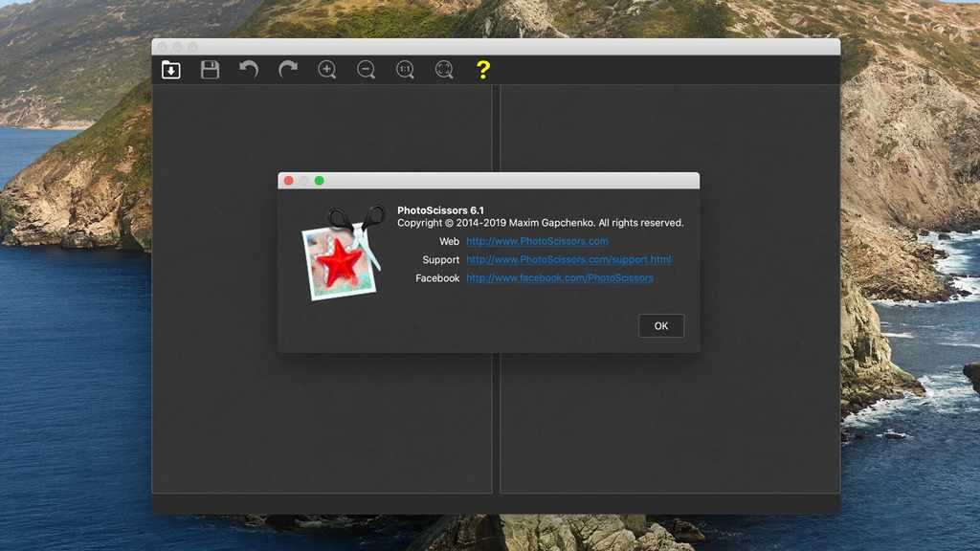Image resolution: width=980 pixels, height=551 pixels.
Task: Click the Copyright 2014-2019 Maxim Gapchenko text
Action: coord(540,223)
